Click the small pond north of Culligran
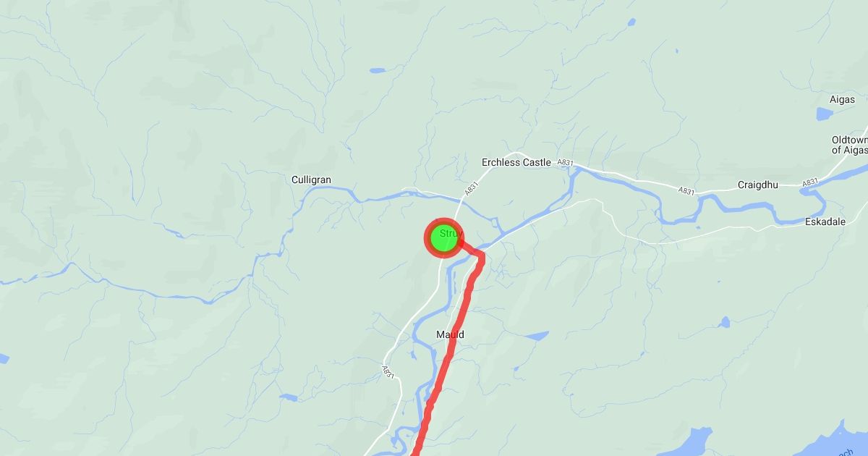Viewport: 868px width, 456px height. point(378,70)
